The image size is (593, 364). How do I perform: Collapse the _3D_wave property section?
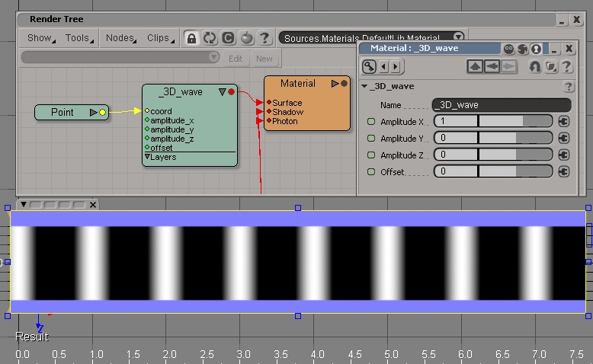pos(364,87)
